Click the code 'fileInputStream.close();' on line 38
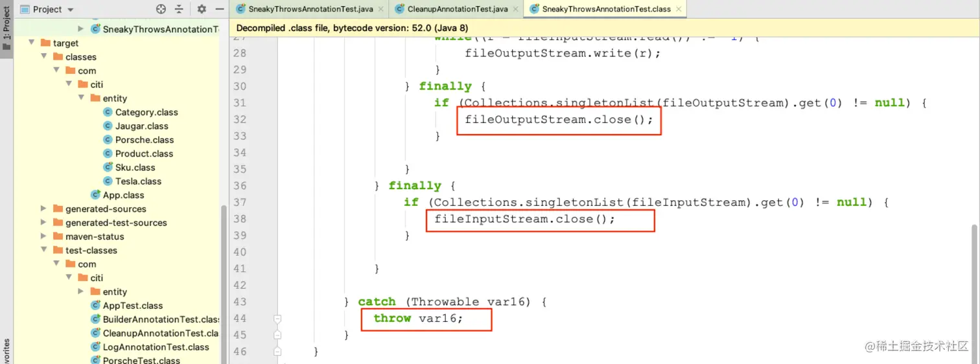The image size is (980, 364). [x=524, y=219]
